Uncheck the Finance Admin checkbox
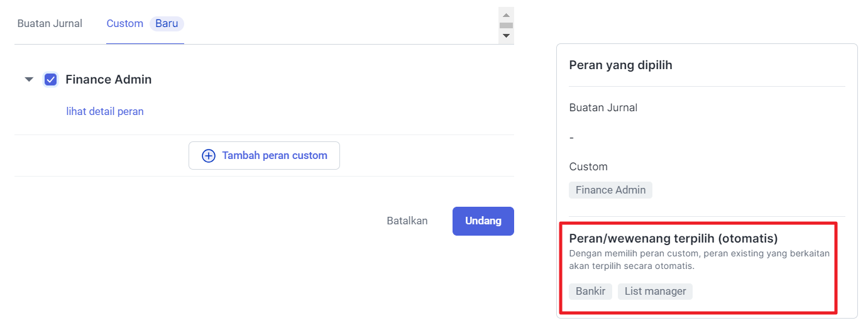This screenshot has width=868, height=323. pyautogui.click(x=51, y=80)
